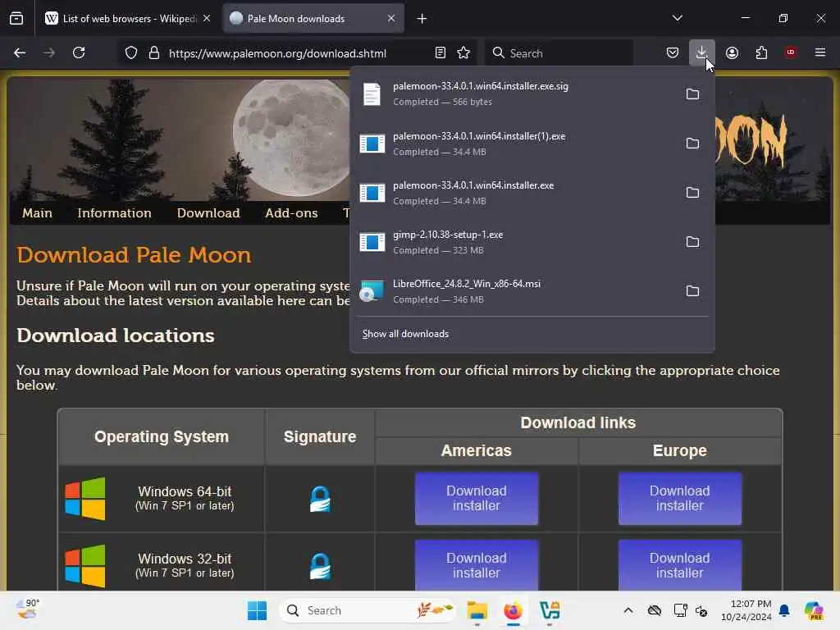Open the Copilot icon in taskbar
This screenshot has width=840, height=630.
pos(814,610)
